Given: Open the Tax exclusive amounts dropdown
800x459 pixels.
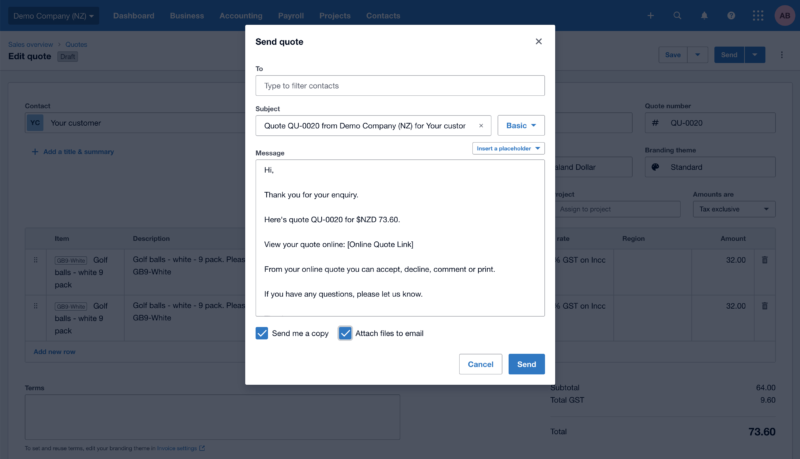Looking at the screenshot, I should pyautogui.click(x=734, y=209).
